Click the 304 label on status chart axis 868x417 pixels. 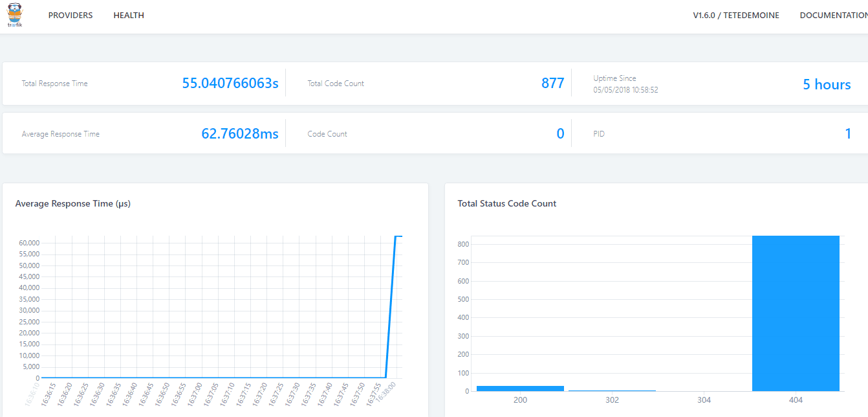pos(704,400)
